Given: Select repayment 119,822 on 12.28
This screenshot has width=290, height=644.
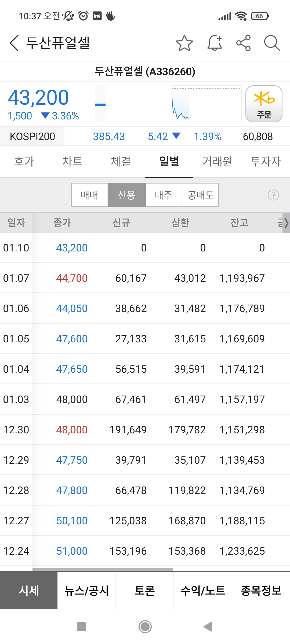Looking at the screenshot, I should pyautogui.click(x=187, y=491).
